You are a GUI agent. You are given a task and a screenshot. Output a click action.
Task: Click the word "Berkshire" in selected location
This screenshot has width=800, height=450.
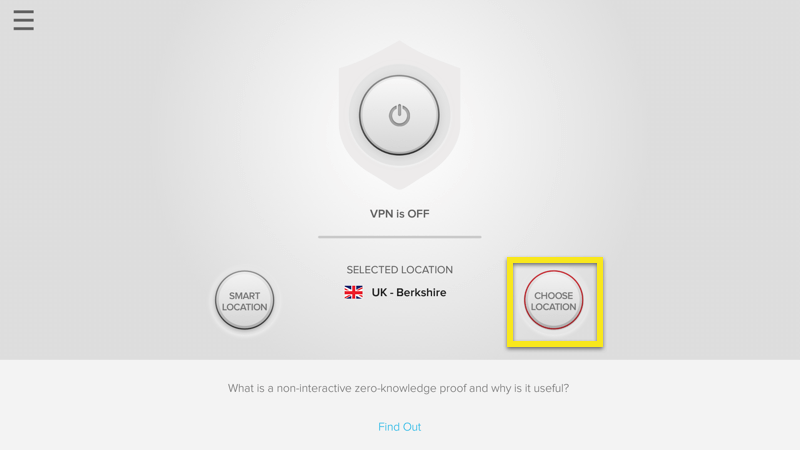pos(421,292)
